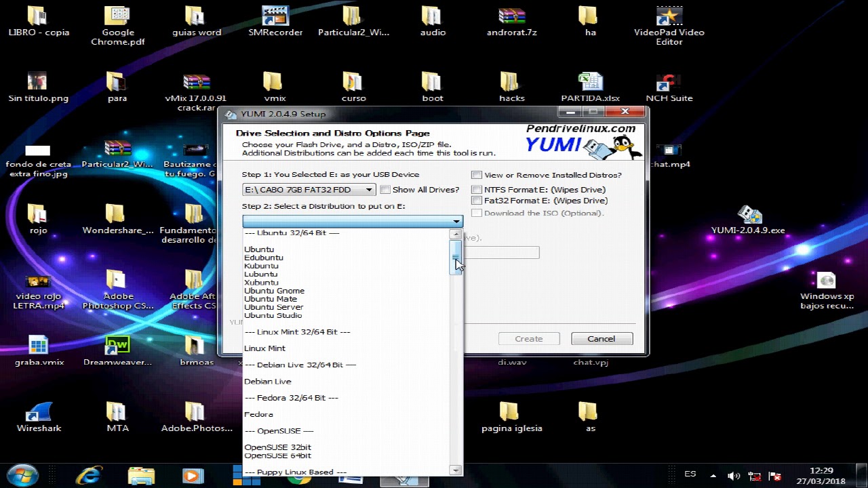Image resolution: width=868 pixels, height=488 pixels.
Task: Select the Sin titulo.png image icon
Action: coord(39,87)
